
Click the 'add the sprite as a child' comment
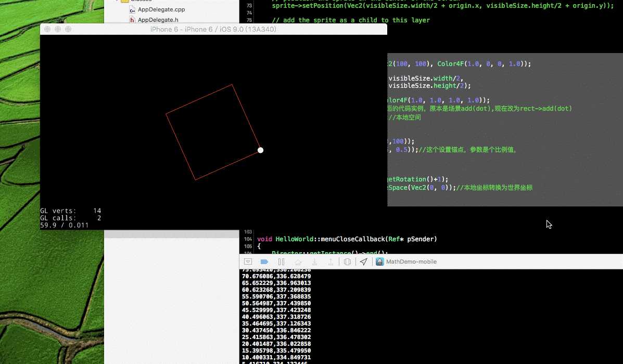pos(351,20)
